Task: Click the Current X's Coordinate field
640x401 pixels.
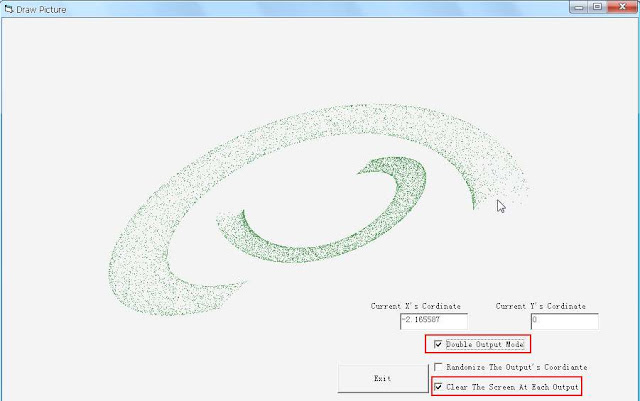Action: [434, 321]
